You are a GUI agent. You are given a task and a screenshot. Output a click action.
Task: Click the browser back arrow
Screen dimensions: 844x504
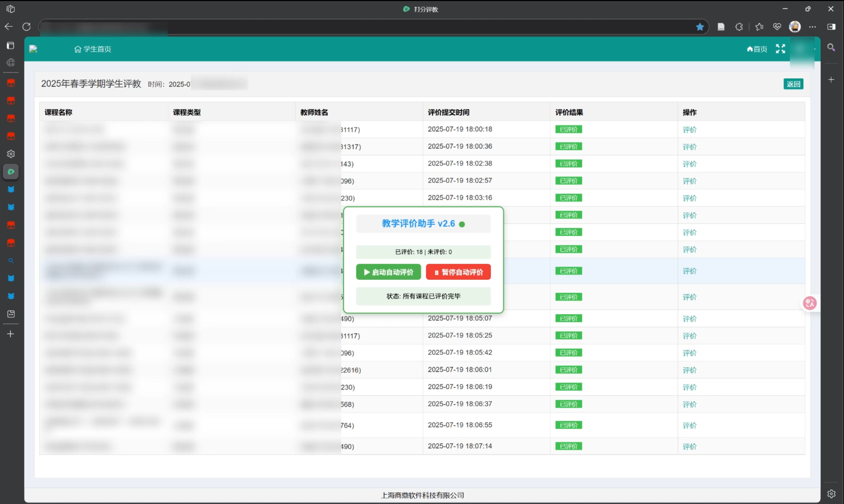click(x=9, y=27)
